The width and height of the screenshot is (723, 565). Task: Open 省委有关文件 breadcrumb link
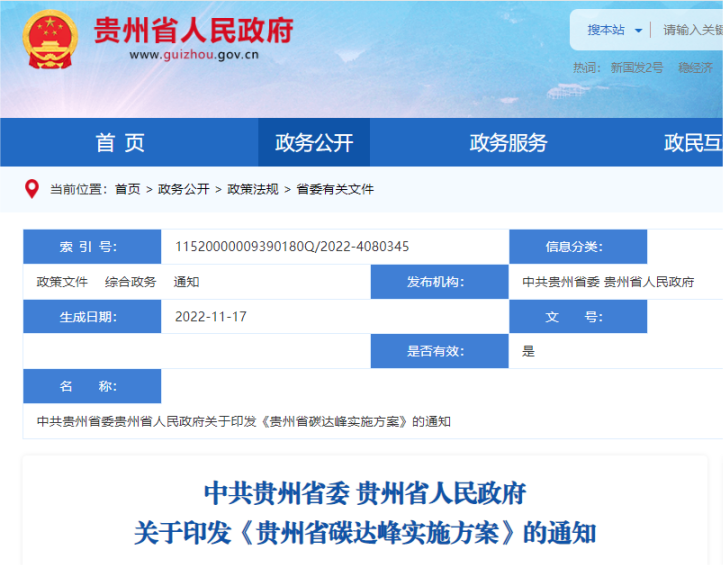click(x=335, y=189)
